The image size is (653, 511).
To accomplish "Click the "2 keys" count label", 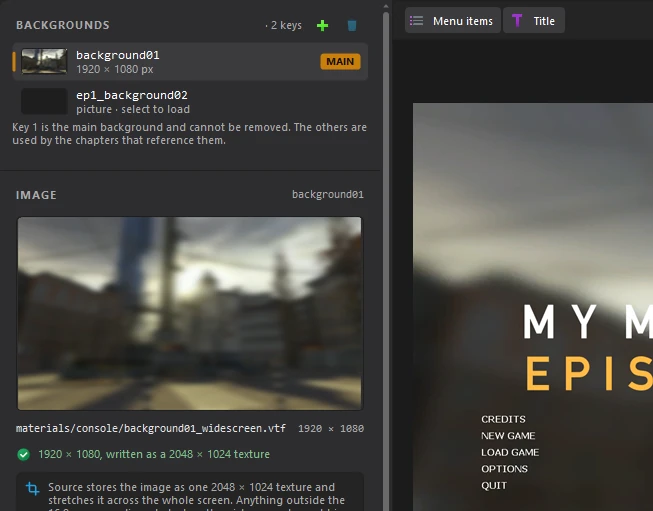I will 286,25.
